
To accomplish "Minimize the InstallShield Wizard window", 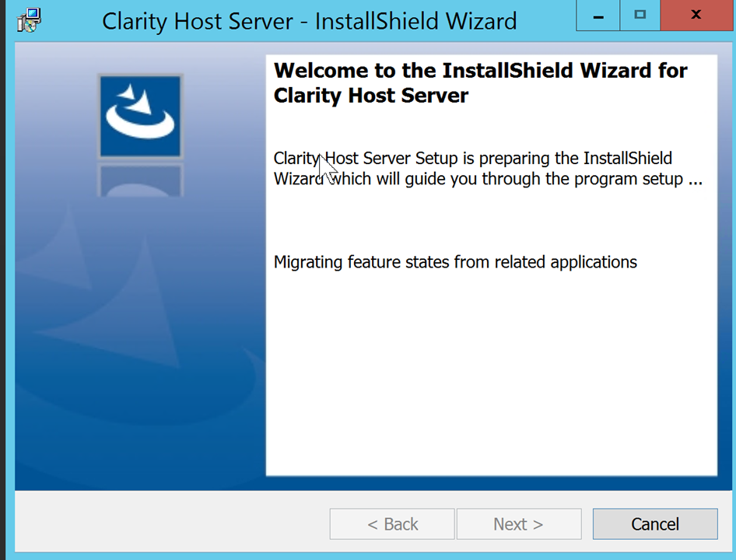I will (600, 16).
